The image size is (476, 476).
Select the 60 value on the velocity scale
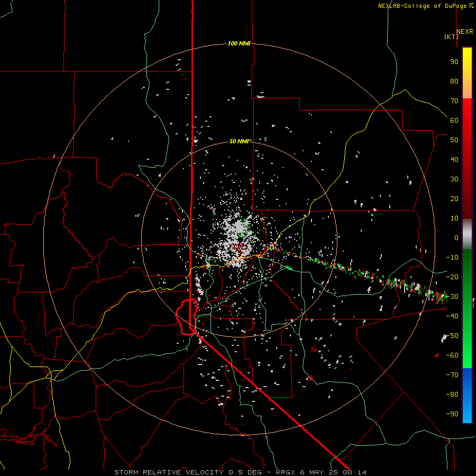click(x=454, y=121)
